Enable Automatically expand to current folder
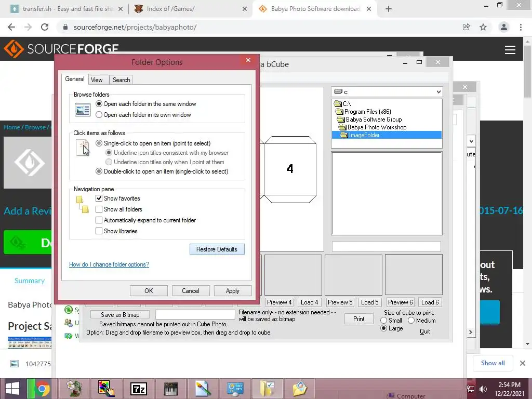 99,220
